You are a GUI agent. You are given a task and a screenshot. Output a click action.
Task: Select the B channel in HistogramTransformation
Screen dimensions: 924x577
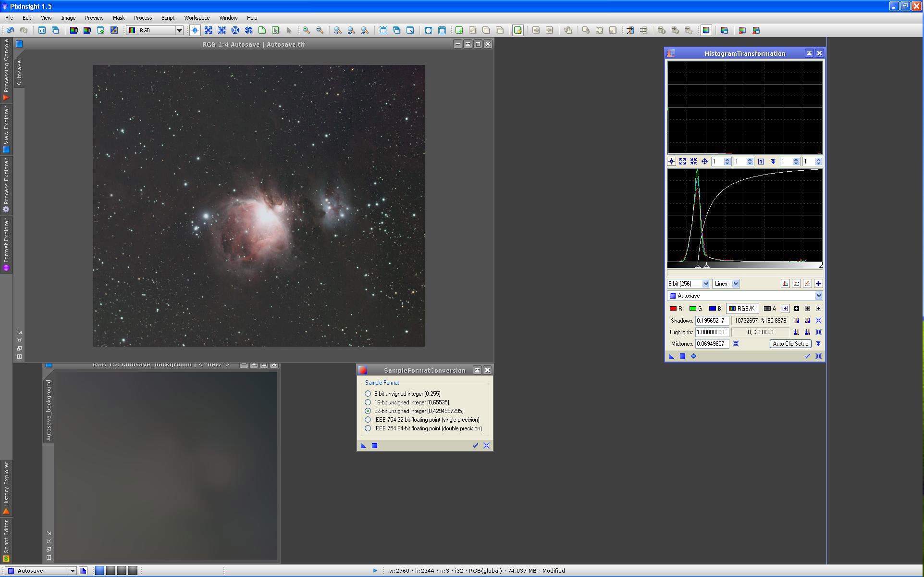point(715,309)
